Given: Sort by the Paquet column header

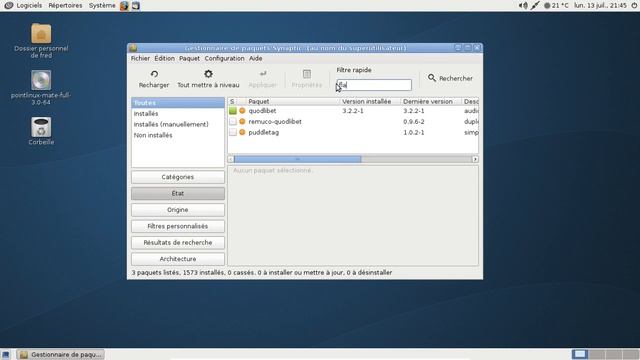Looking at the screenshot, I should (292, 101).
